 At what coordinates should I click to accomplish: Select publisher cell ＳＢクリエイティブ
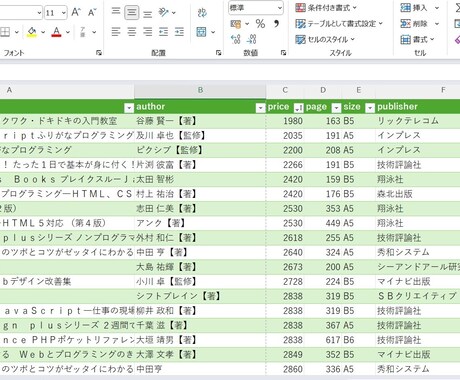(418, 296)
